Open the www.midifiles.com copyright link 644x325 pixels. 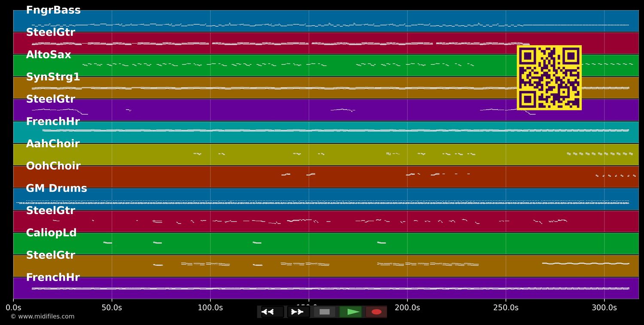[42, 316]
